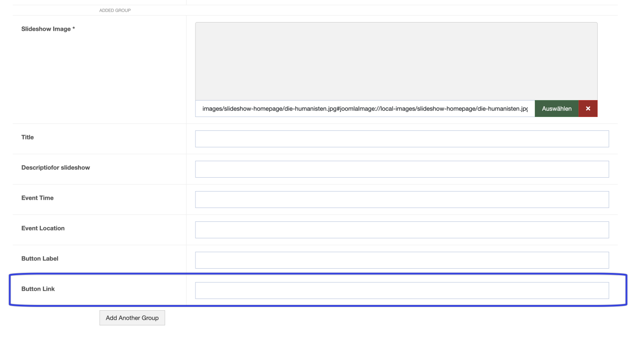Click the 'Slideshow Image *' label
This screenshot has width=644, height=341.
48,29
